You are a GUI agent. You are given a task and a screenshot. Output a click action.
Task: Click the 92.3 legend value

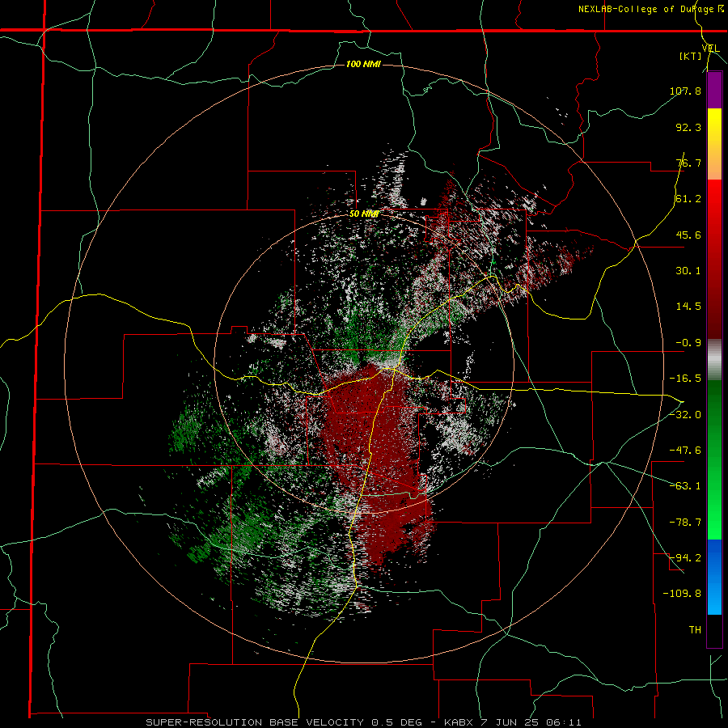point(688,127)
